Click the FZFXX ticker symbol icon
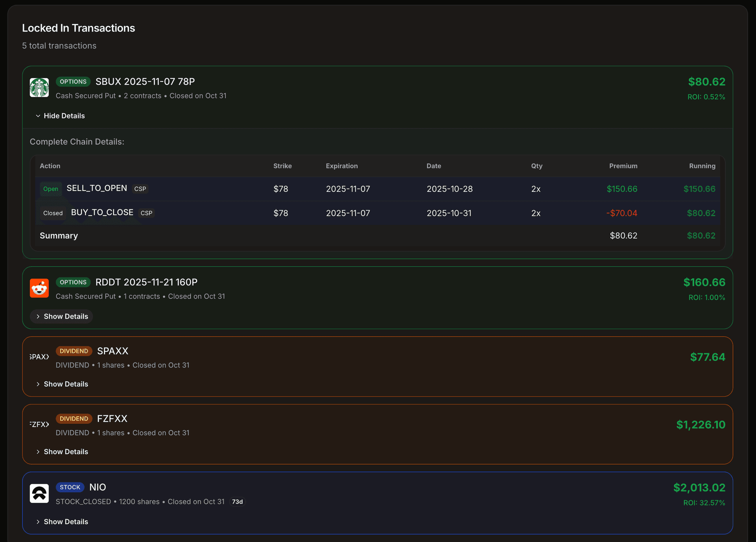This screenshot has height=542, width=756. [39, 424]
